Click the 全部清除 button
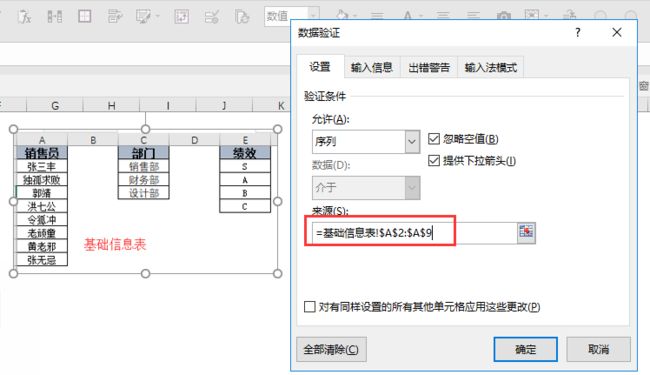This screenshot has height=375, width=650. (331, 349)
